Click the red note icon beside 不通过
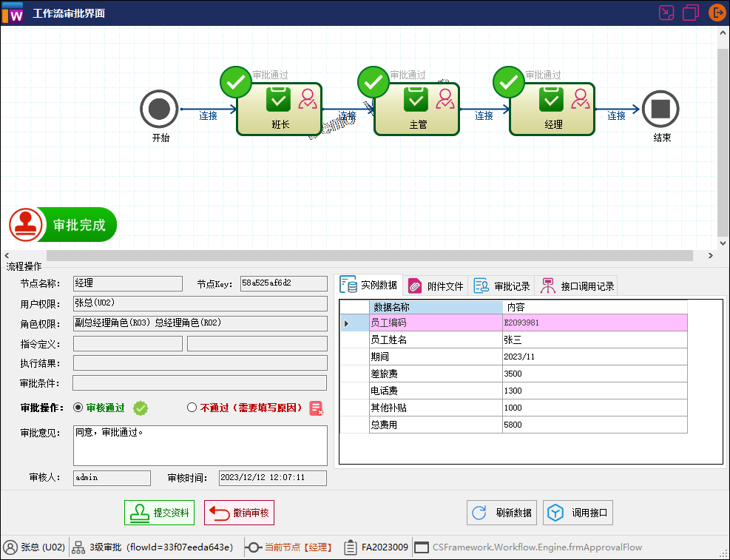 coord(317,408)
